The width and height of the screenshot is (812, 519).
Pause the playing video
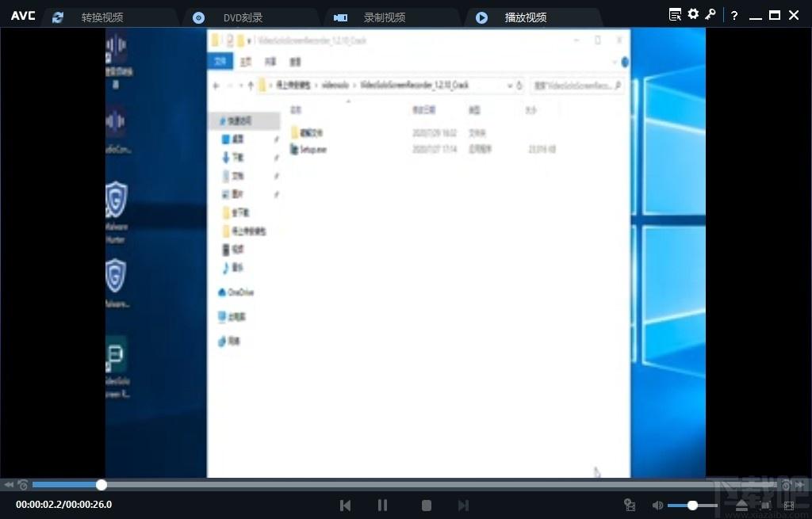(383, 505)
